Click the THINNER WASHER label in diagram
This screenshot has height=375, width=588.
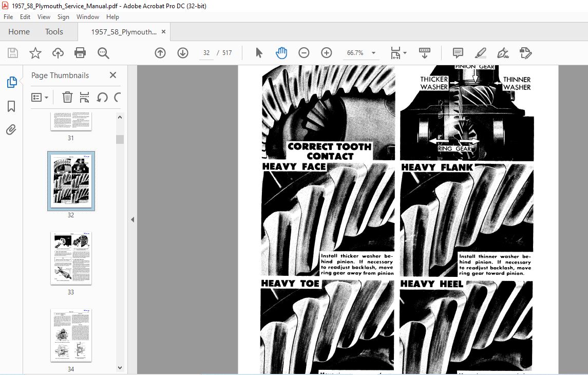pyautogui.click(x=517, y=83)
